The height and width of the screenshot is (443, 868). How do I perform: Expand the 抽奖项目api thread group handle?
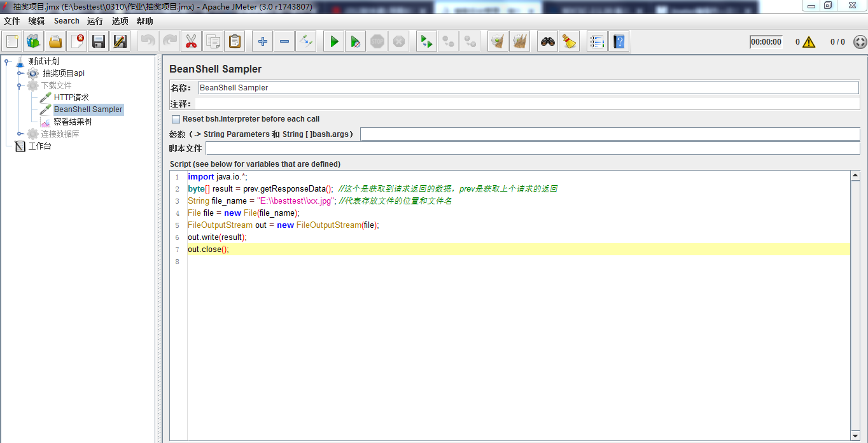(20, 73)
